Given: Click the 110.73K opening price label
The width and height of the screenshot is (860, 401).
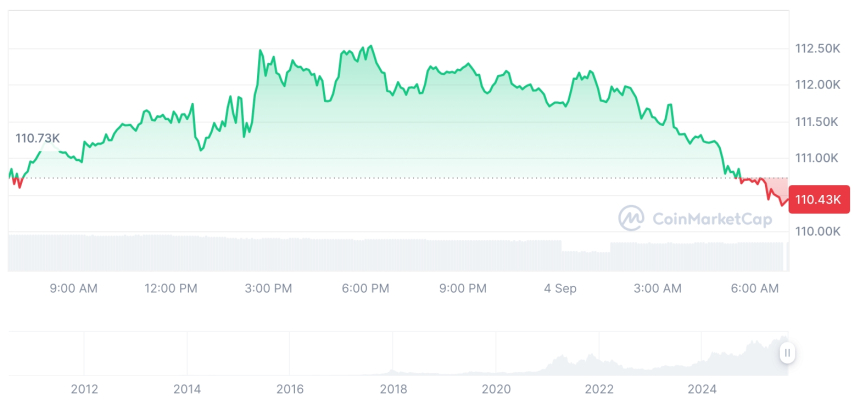Looking at the screenshot, I should pyautogui.click(x=37, y=138).
